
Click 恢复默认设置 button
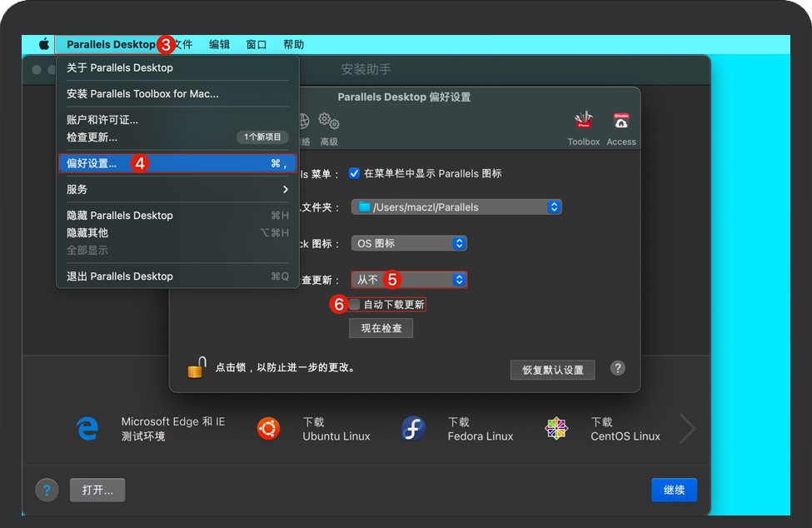(552, 370)
